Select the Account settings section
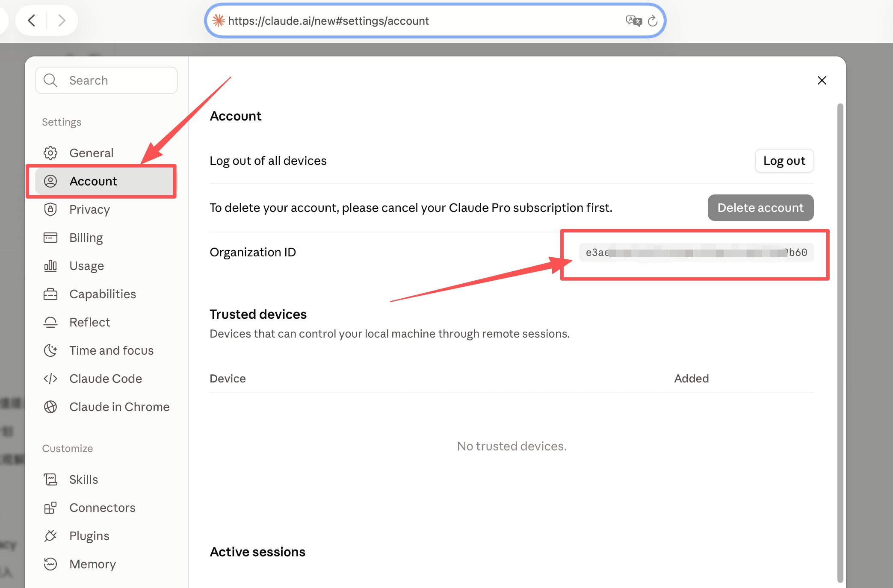Image resolution: width=893 pixels, height=588 pixels. (x=106, y=181)
